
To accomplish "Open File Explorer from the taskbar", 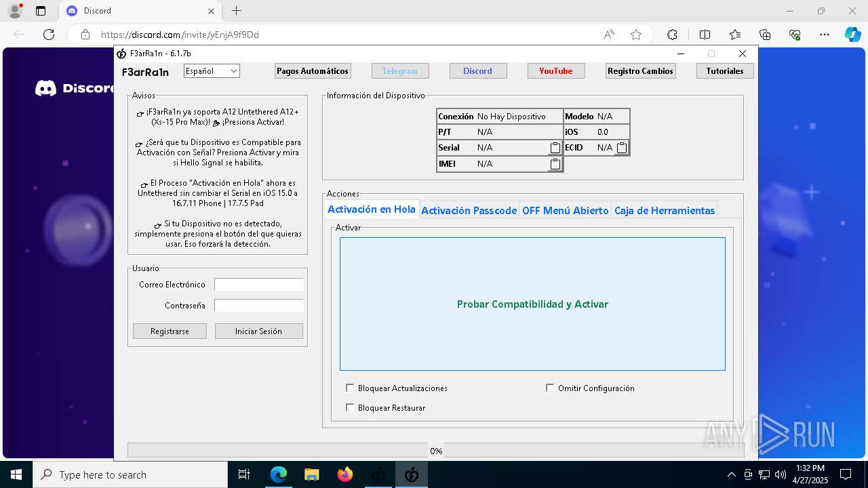I will (311, 474).
